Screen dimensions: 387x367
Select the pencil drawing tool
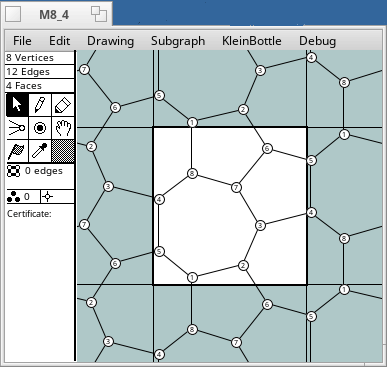[x=40, y=105]
